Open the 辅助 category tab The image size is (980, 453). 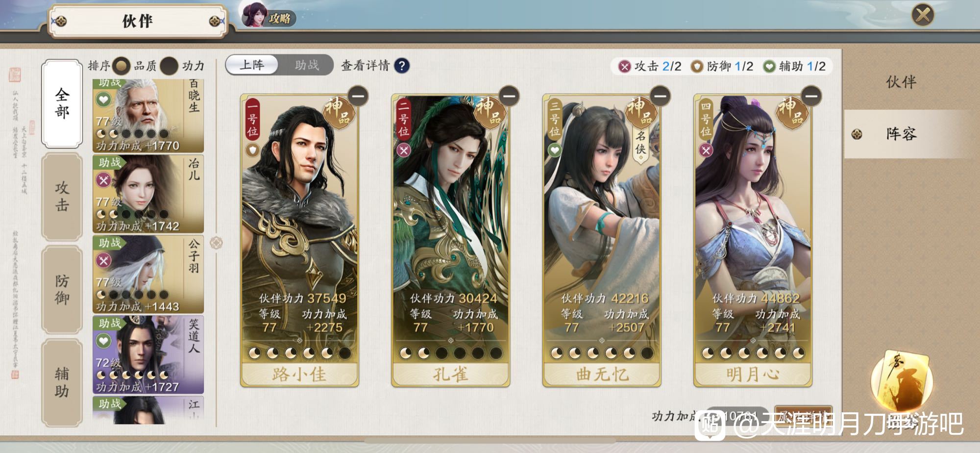click(62, 383)
